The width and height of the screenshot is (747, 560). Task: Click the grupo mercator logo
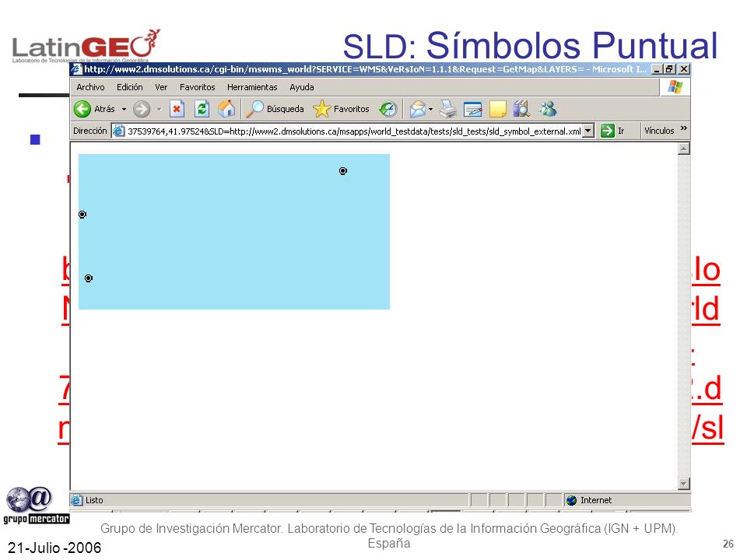pos(37,506)
